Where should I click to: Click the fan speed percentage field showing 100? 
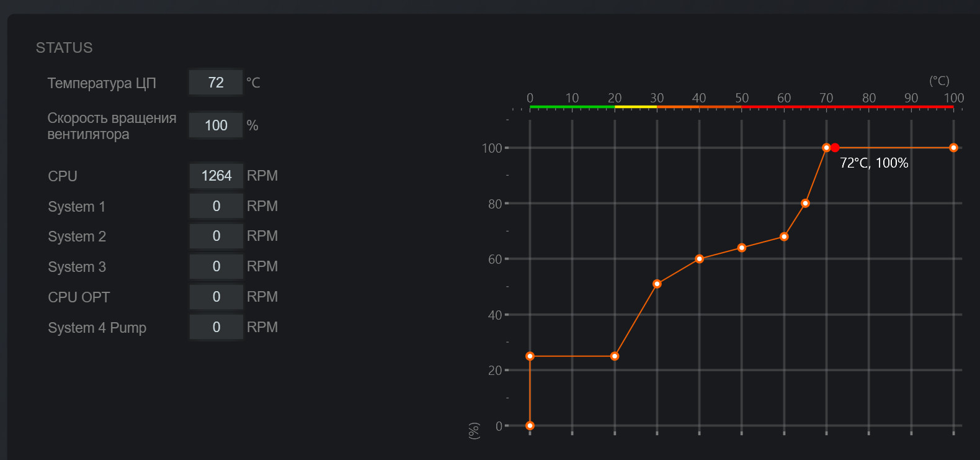click(216, 125)
